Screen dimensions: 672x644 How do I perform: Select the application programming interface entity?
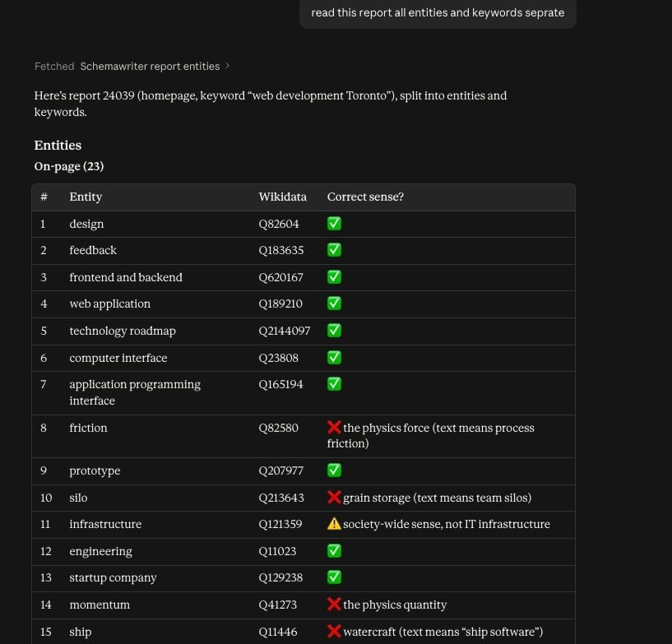pyautogui.click(x=135, y=392)
